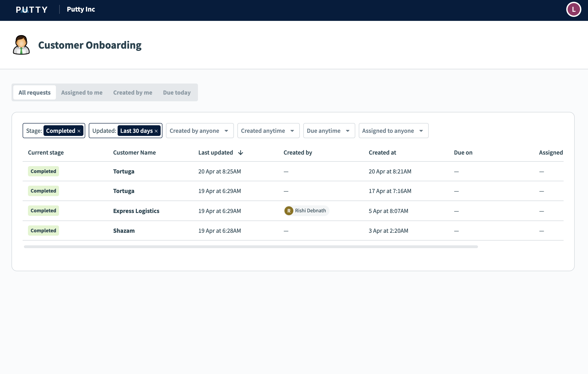Remove the Completed stage filter

click(79, 131)
